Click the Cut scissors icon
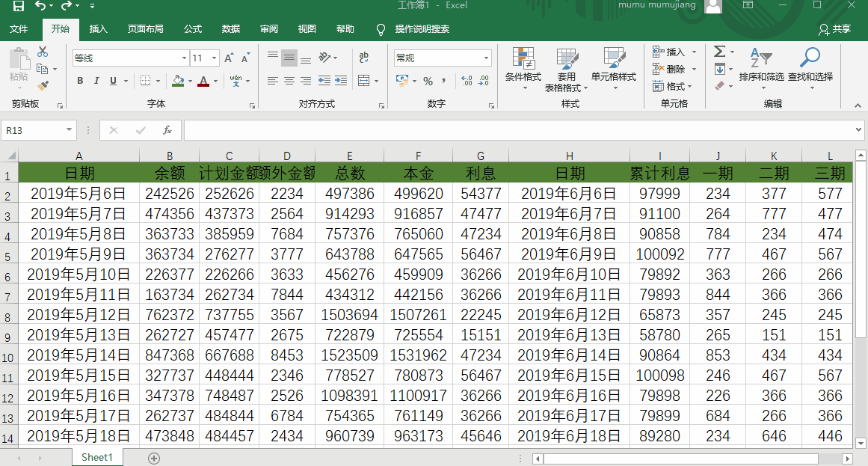 click(x=43, y=52)
